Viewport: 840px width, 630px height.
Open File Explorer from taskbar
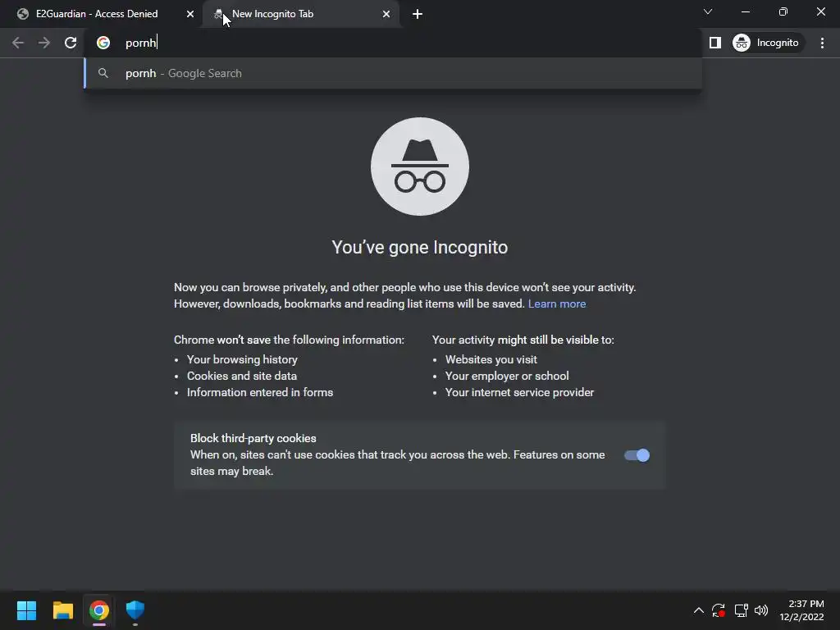pos(62,610)
